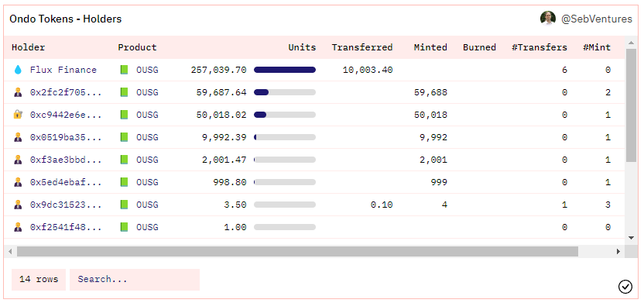Screen dimensions: 644x303
Task: Open the 0x0519ba35... holder address link
Action: point(66,137)
